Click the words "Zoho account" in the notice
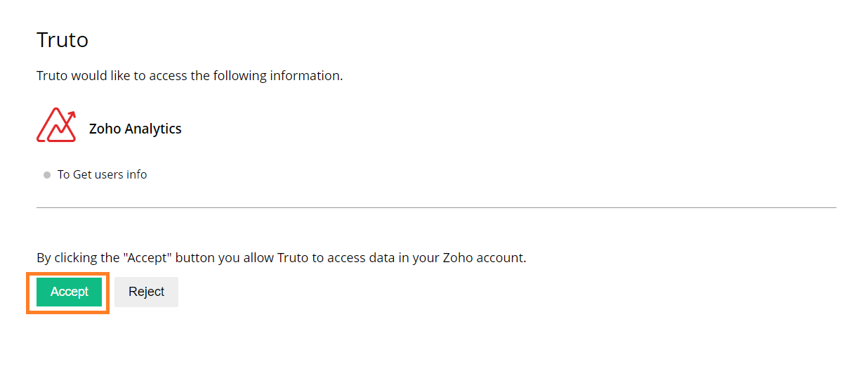This screenshot has width=868, height=388. click(x=483, y=258)
